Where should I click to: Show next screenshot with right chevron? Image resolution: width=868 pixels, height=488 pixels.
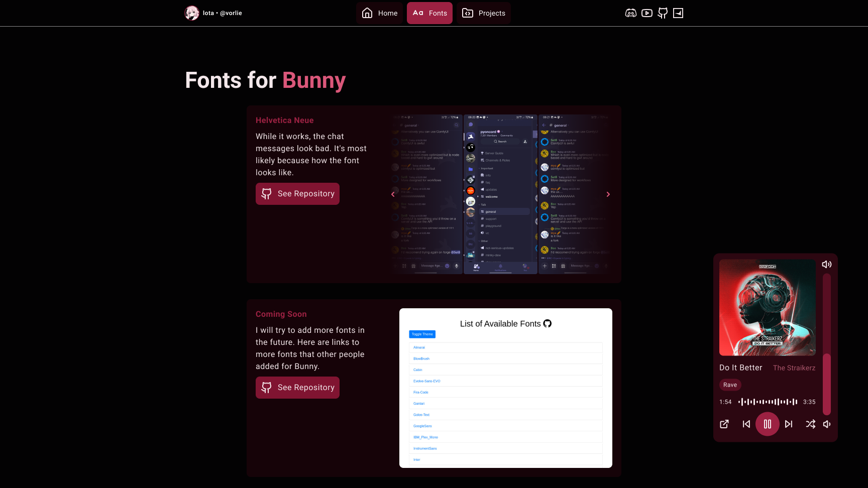(x=608, y=194)
